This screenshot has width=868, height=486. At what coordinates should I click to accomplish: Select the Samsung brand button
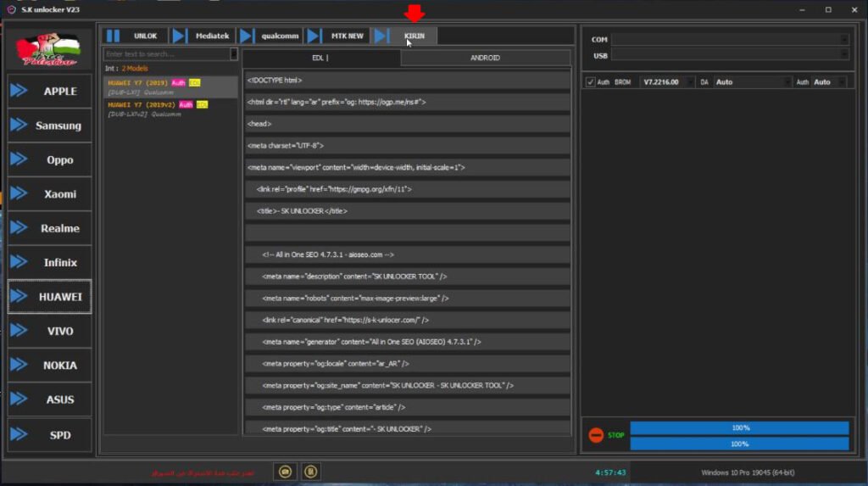coord(49,126)
